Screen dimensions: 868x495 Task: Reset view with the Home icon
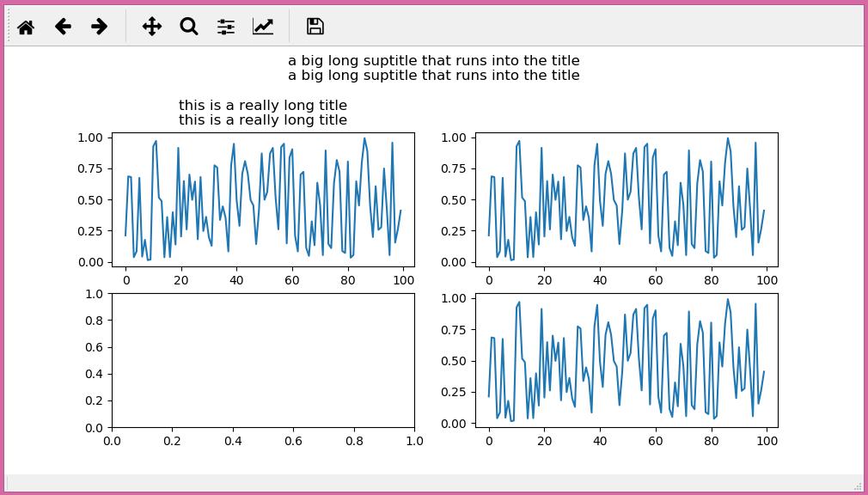[x=25, y=27]
